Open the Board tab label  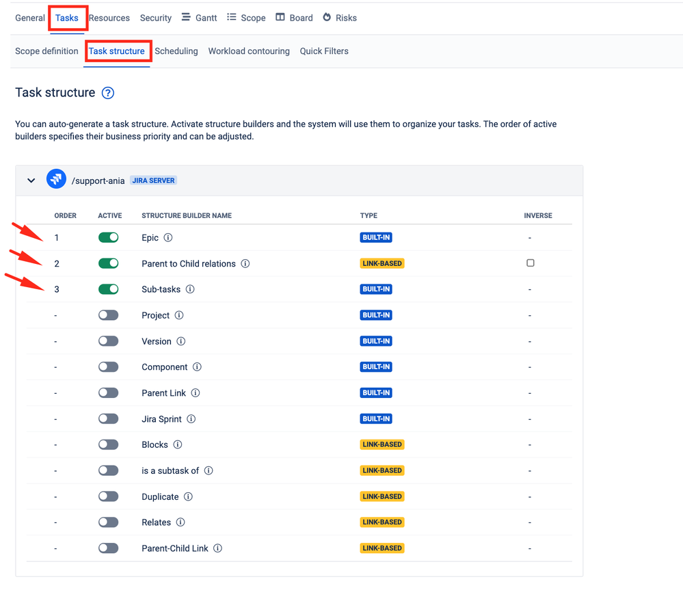coord(301,18)
